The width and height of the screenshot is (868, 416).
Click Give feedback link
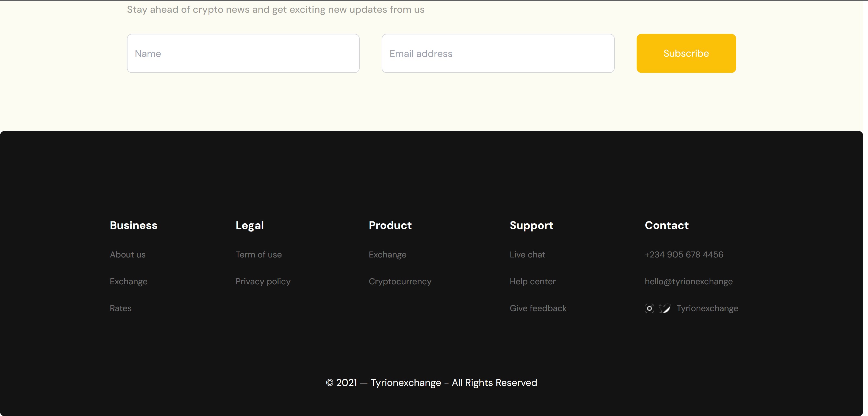tap(538, 308)
